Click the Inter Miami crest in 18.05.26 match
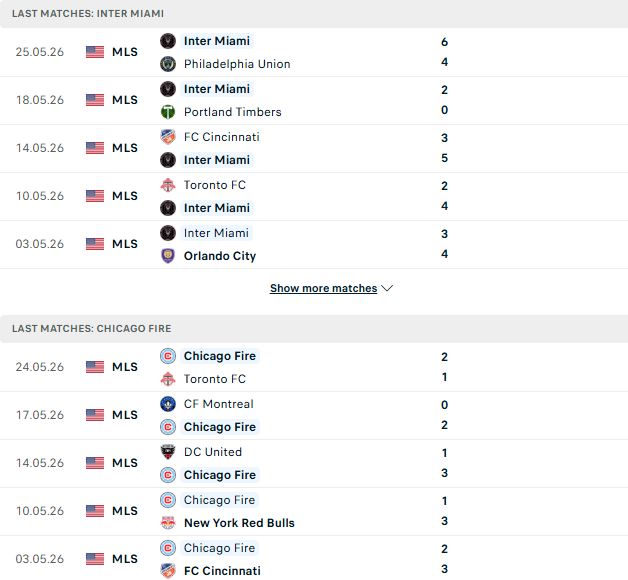Image resolution: width=628 pixels, height=580 pixels. pos(168,89)
